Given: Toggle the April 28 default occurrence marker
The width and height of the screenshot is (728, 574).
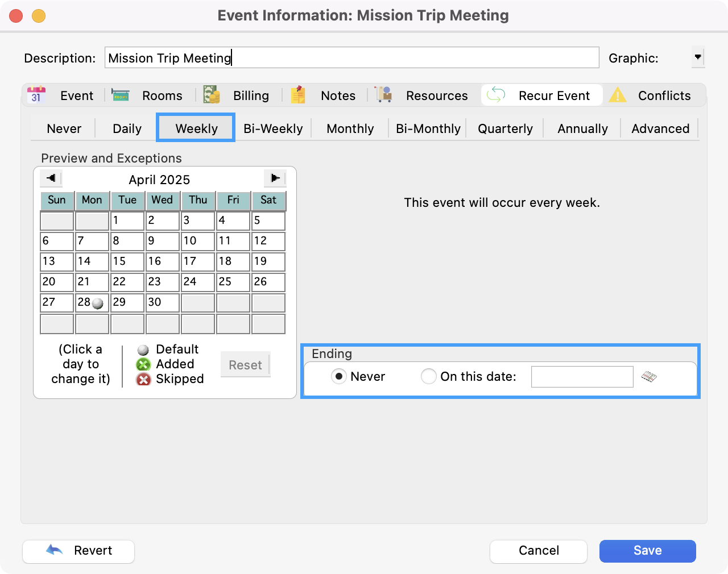Looking at the screenshot, I should click(98, 303).
